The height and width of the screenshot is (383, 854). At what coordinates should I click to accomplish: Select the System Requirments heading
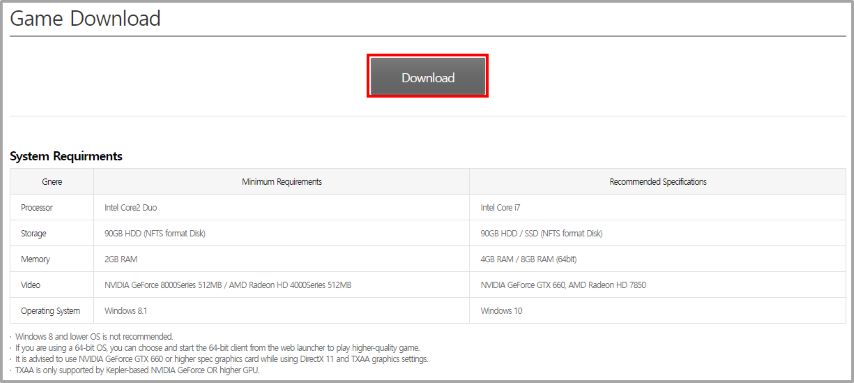pos(66,156)
